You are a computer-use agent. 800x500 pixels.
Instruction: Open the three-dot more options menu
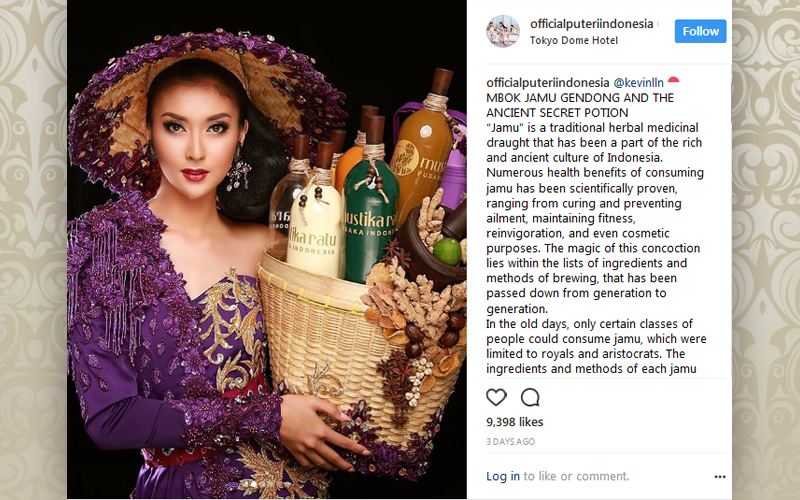click(719, 477)
